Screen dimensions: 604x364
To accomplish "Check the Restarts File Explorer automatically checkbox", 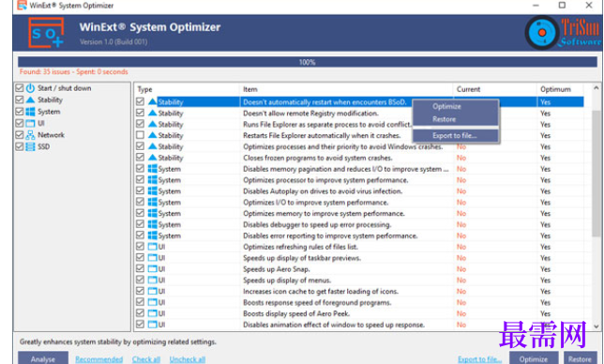I will click(x=141, y=135).
